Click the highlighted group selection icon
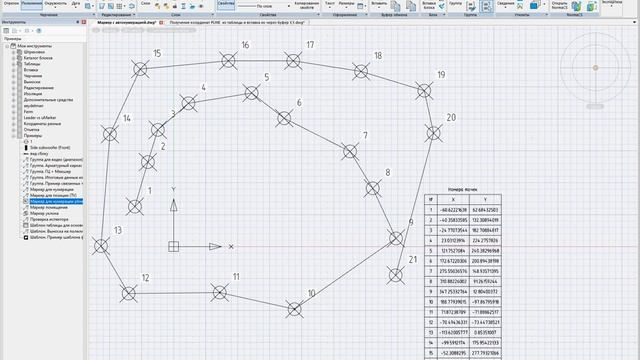The image size is (640, 360). (x=486, y=6)
